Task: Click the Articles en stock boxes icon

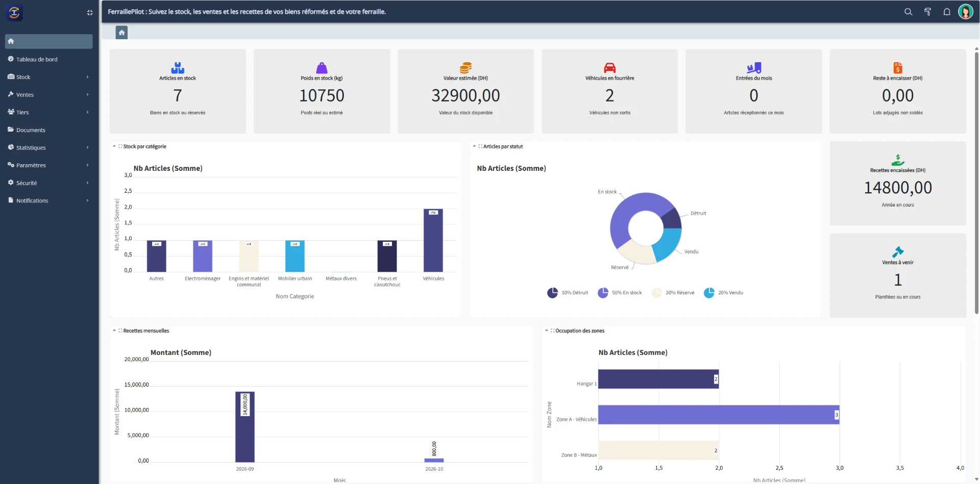Action: tap(178, 67)
